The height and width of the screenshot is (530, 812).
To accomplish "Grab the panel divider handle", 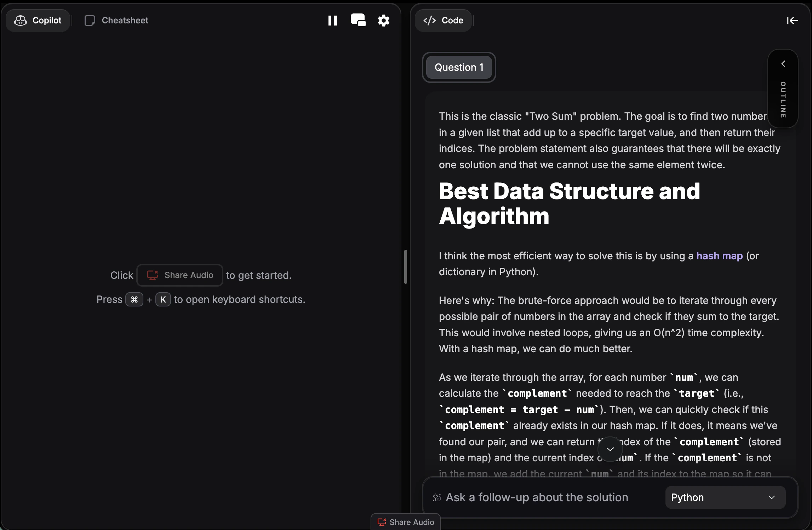I will click(x=406, y=266).
